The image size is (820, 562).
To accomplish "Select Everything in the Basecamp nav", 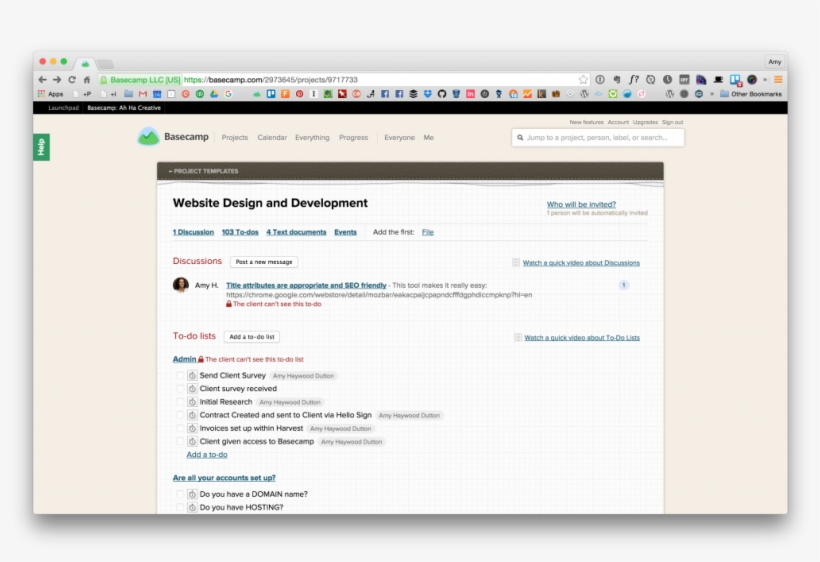I will (312, 137).
